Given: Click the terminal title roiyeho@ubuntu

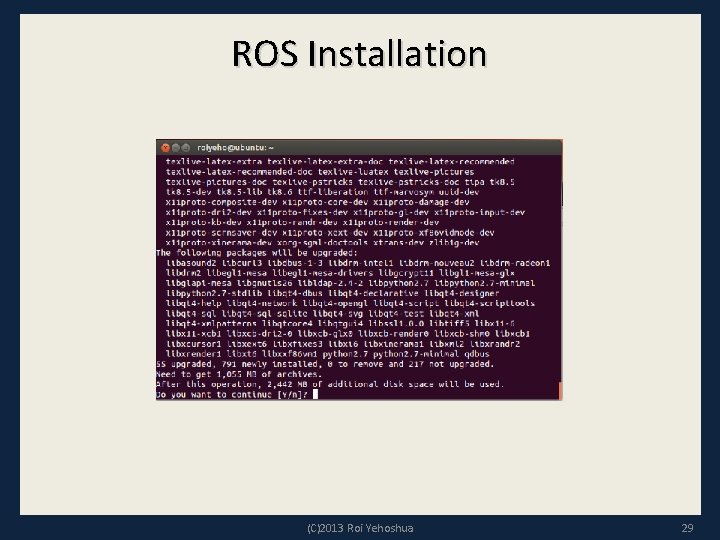Looking at the screenshot, I should [x=235, y=148].
